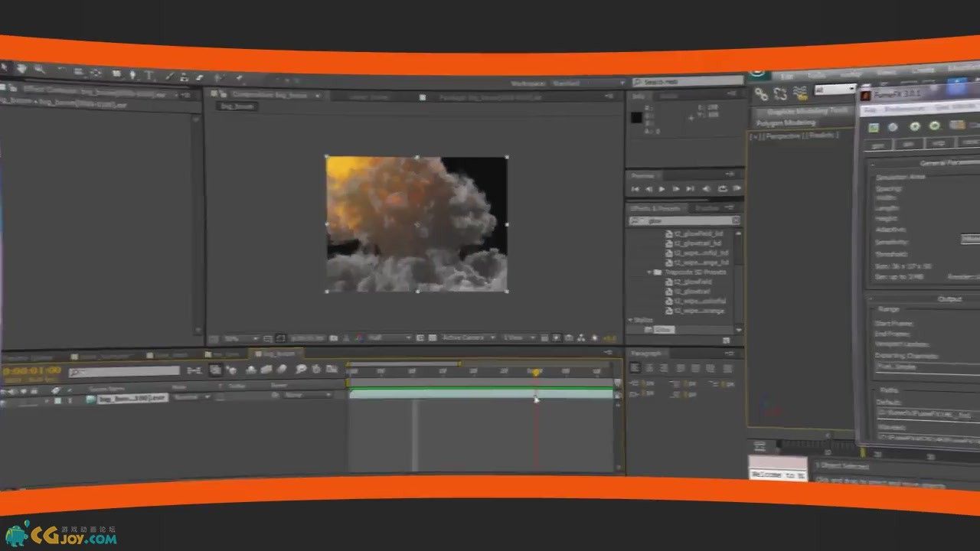This screenshot has height=551, width=980.
Task: Toggle region of interest below viewer
Action: click(x=420, y=337)
